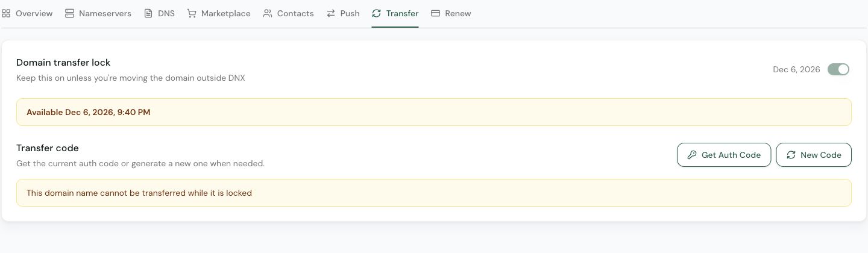The image size is (868, 253).
Task: Click the 'cannot be transferred while it is locked' notice
Action: click(x=434, y=193)
